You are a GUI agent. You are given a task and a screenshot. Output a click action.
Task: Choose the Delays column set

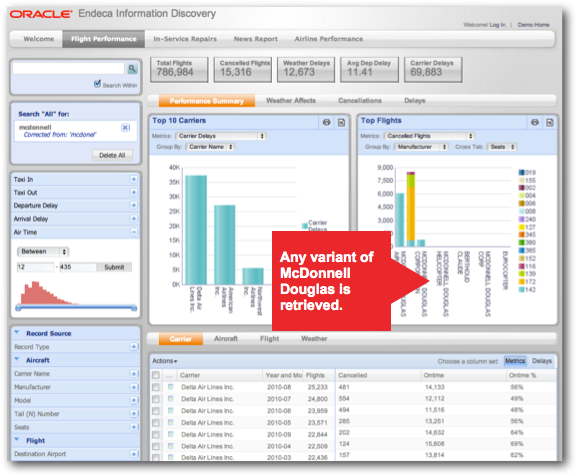542,361
